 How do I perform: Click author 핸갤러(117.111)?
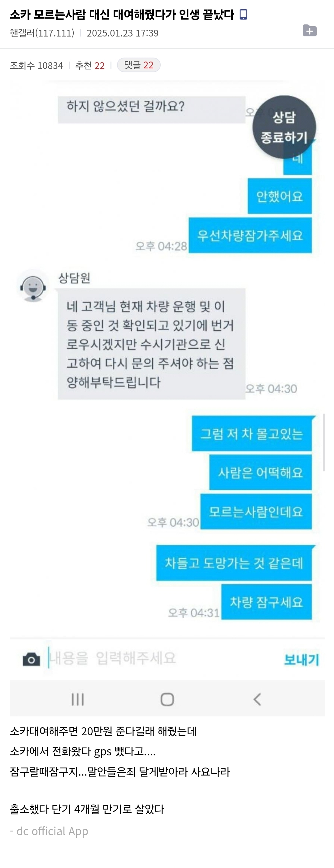[42, 33]
